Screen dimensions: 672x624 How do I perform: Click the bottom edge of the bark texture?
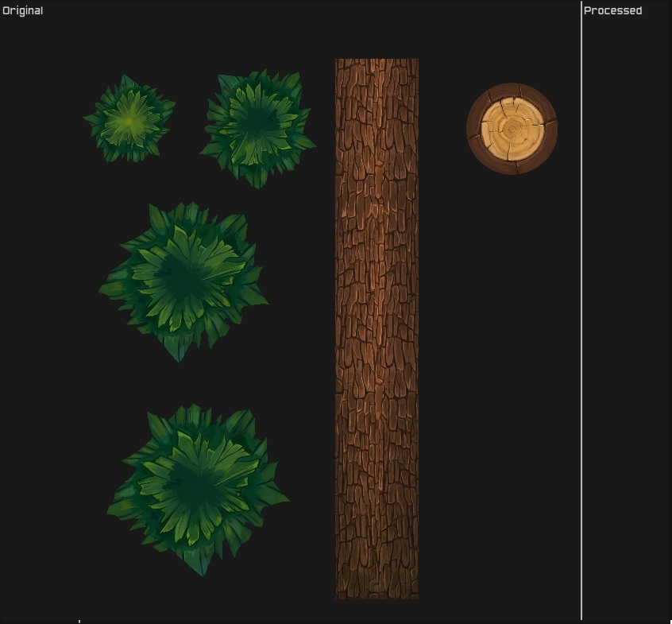click(x=377, y=598)
